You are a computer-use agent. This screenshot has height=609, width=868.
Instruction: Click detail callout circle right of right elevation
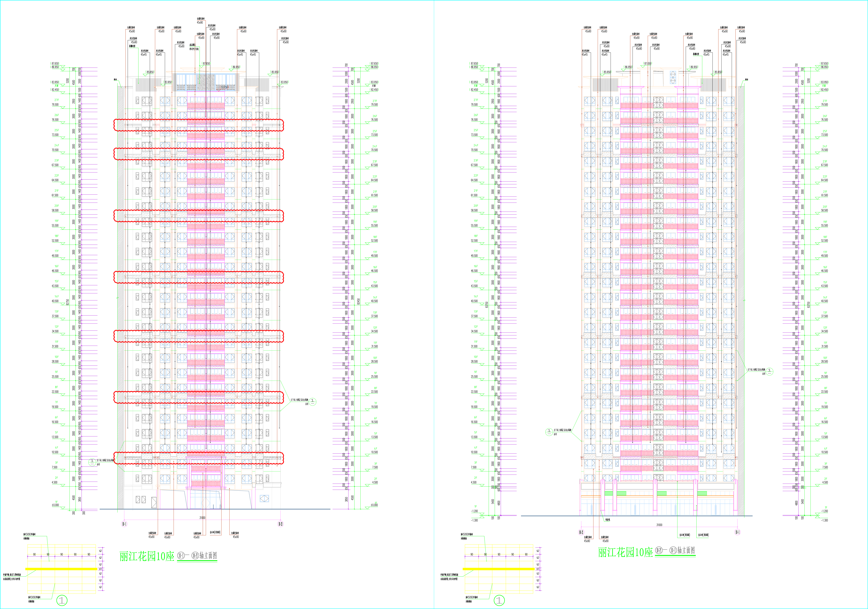coord(769,371)
